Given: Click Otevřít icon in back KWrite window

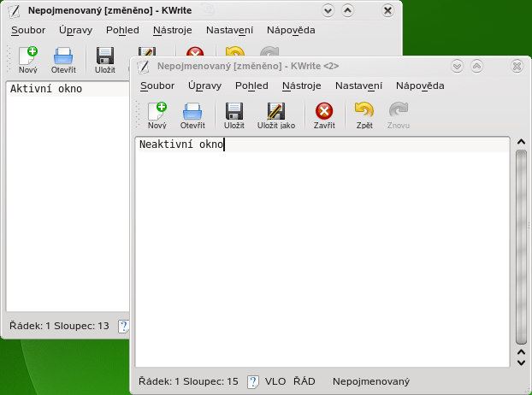Looking at the screenshot, I should pyautogui.click(x=63, y=56).
